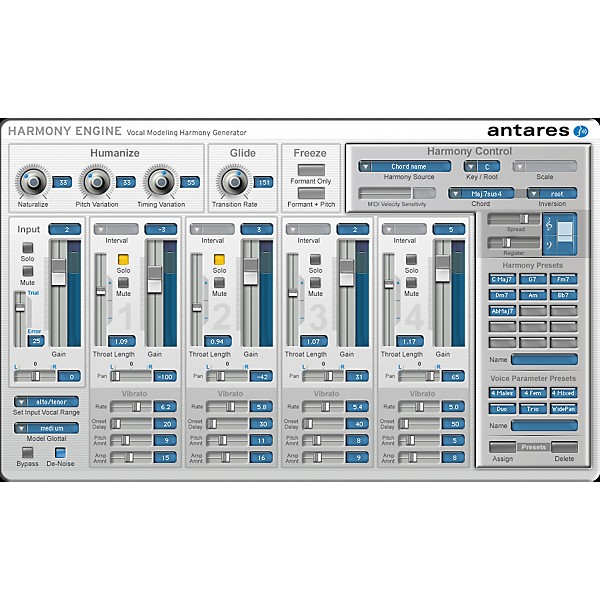The height and width of the screenshot is (600, 600).
Task: Solo harmony voice 3
Action: (315, 259)
